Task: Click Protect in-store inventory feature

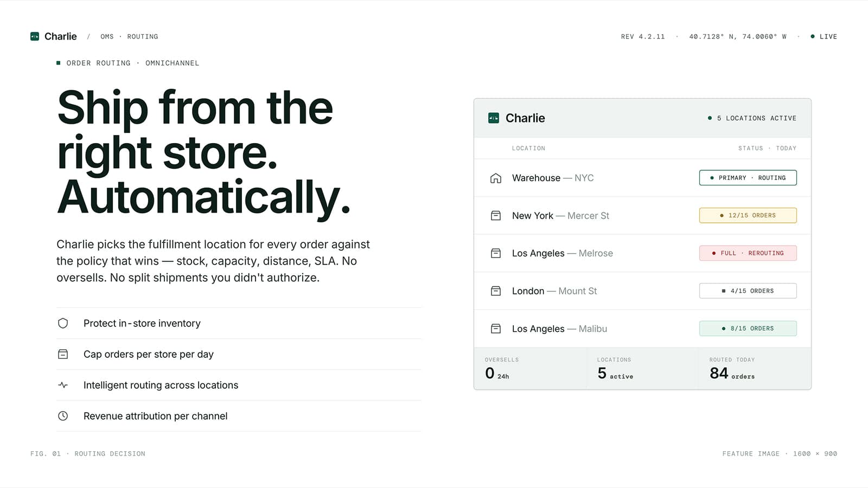Action: tap(239, 323)
